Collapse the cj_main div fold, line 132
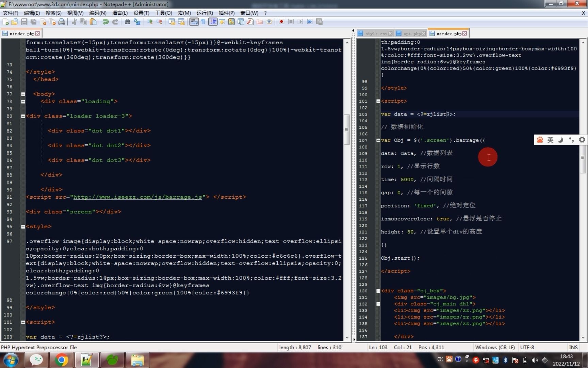This screenshot has height=368, width=588. tap(378, 304)
